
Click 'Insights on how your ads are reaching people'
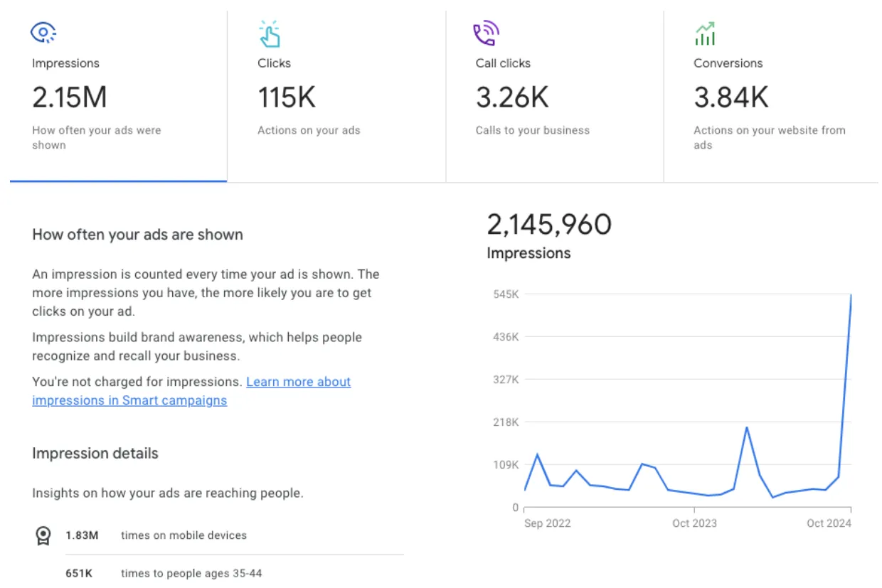[168, 493]
